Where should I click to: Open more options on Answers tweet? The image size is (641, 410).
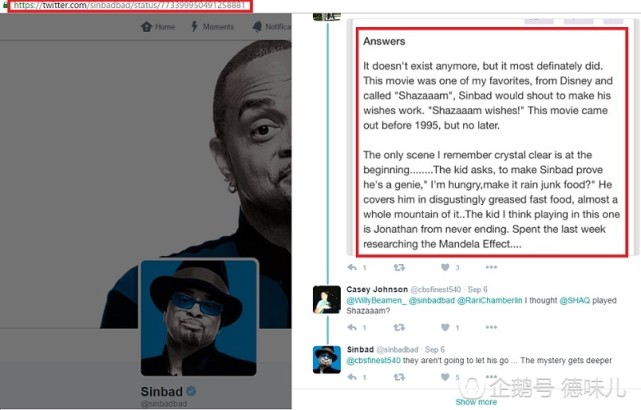tap(491, 267)
